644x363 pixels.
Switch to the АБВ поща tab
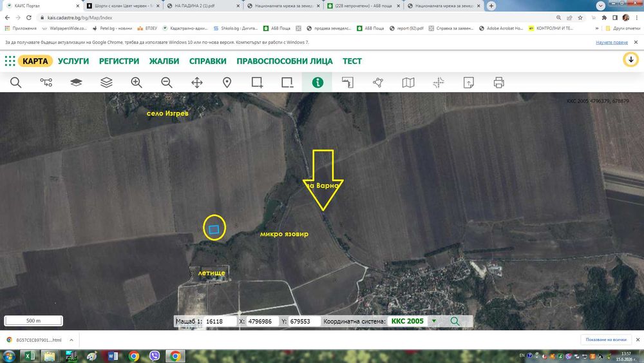[363, 6]
